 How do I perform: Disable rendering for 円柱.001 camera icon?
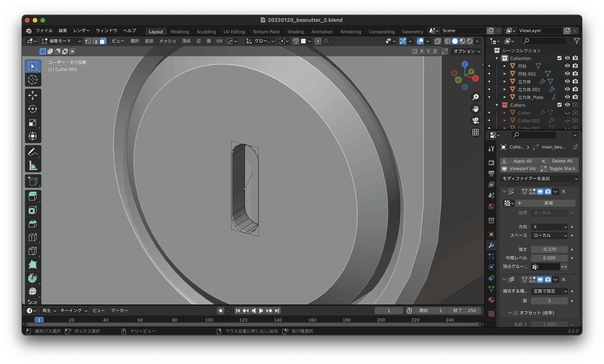[x=575, y=74]
